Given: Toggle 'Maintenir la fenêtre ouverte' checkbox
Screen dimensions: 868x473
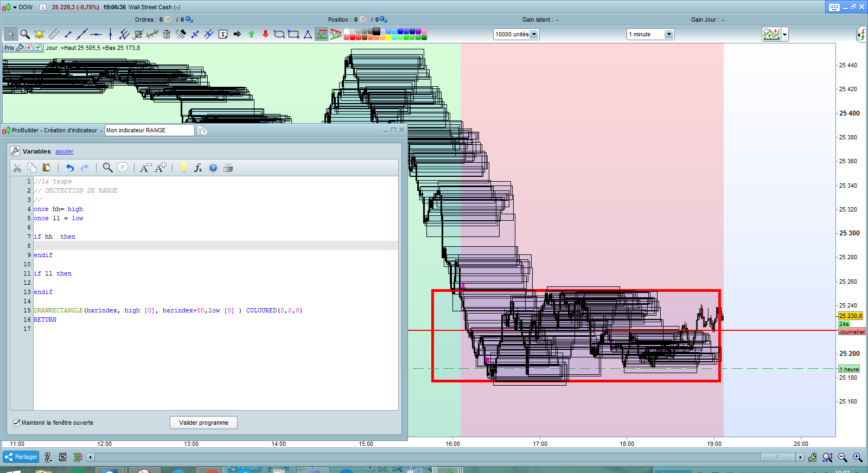Looking at the screenshot, I should pos(16,423).
